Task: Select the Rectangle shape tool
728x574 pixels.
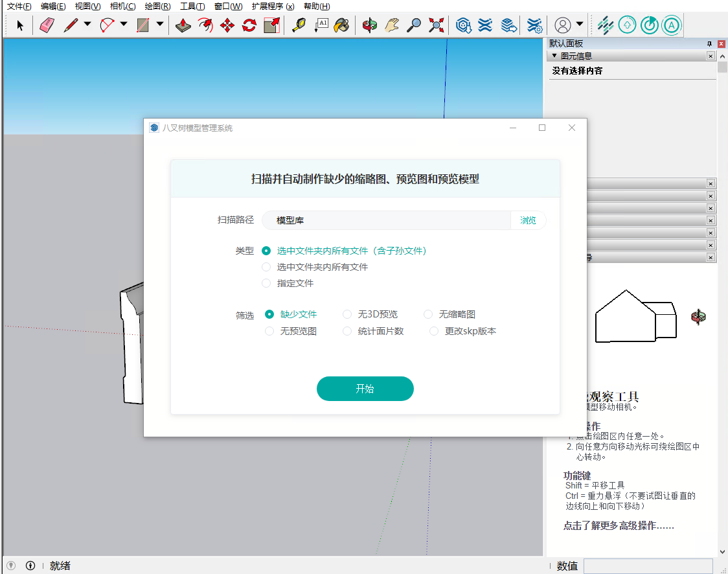Action: coord(143,25)
